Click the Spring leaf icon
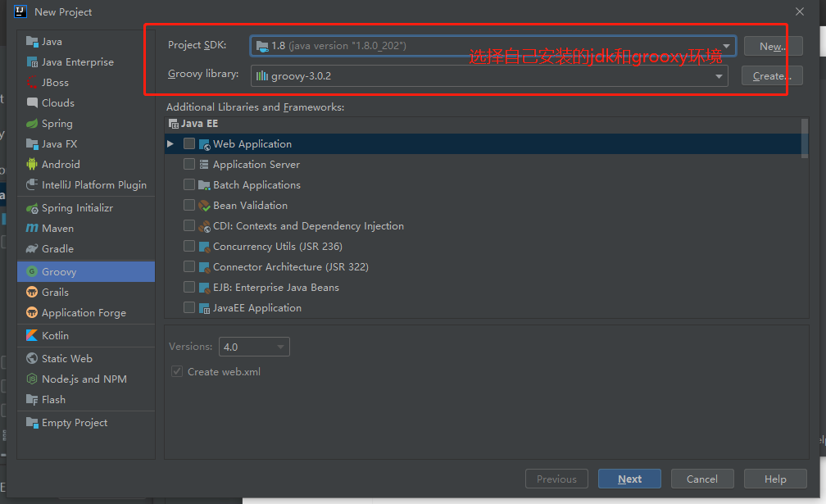The image size is (826, 504). coord(32,124)
